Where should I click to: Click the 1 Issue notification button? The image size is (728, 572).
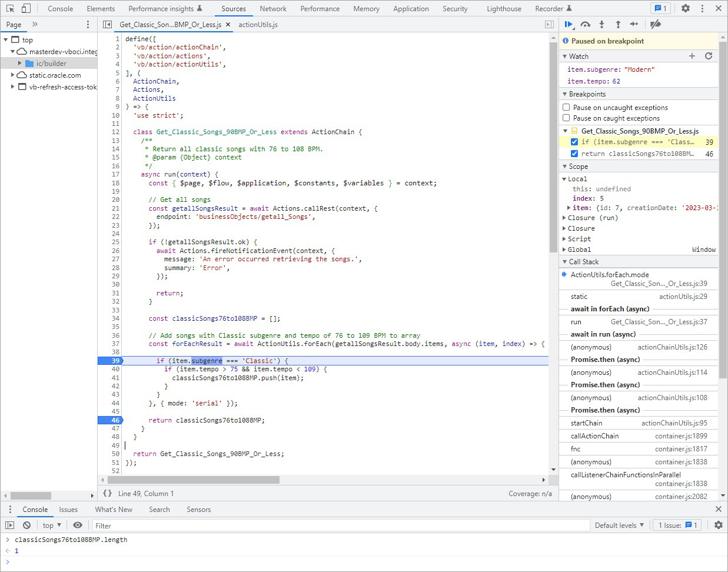tap(676, 525)
